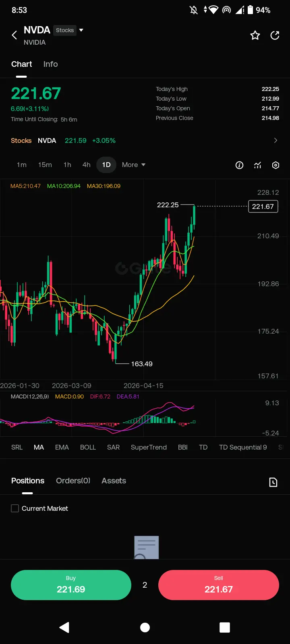This screenshot has width=290, height=644.
Task: Tap Android recent apps button
Action: click(x=225, y=627)
